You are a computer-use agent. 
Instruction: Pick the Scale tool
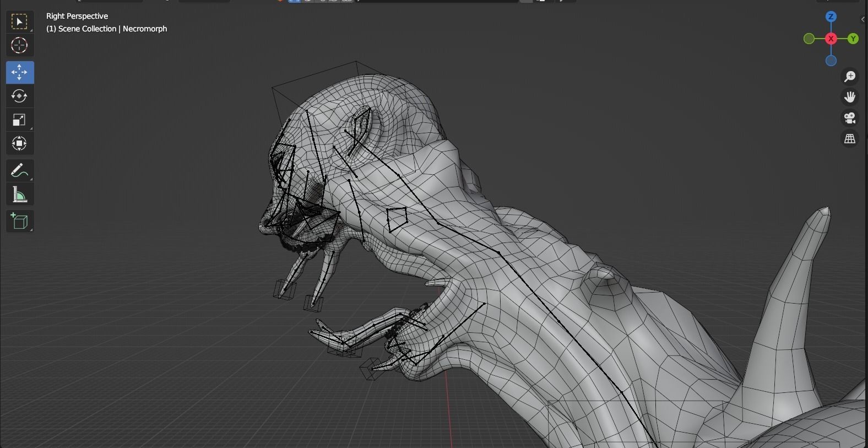(x=20, y=120)
